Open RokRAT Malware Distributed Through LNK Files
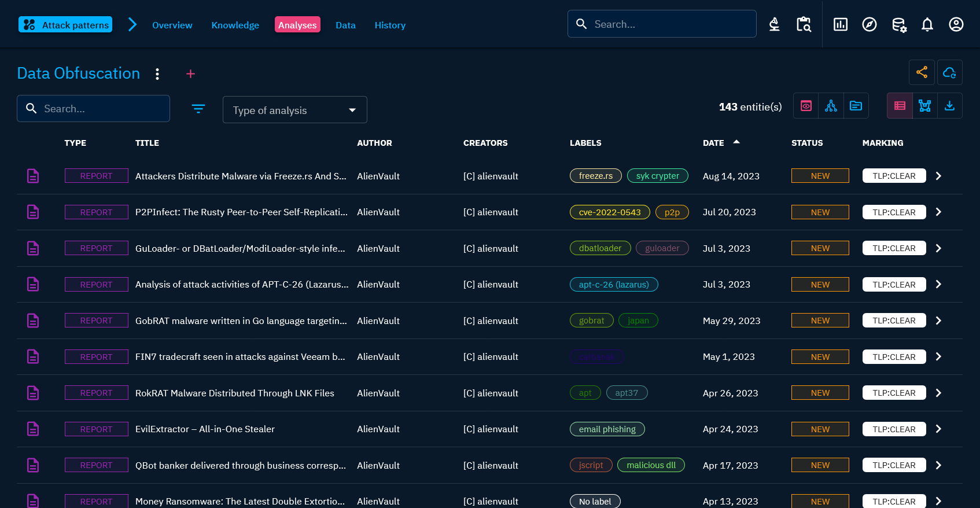The height and width of the screenshot is (508, 980). tap(234, 393)
